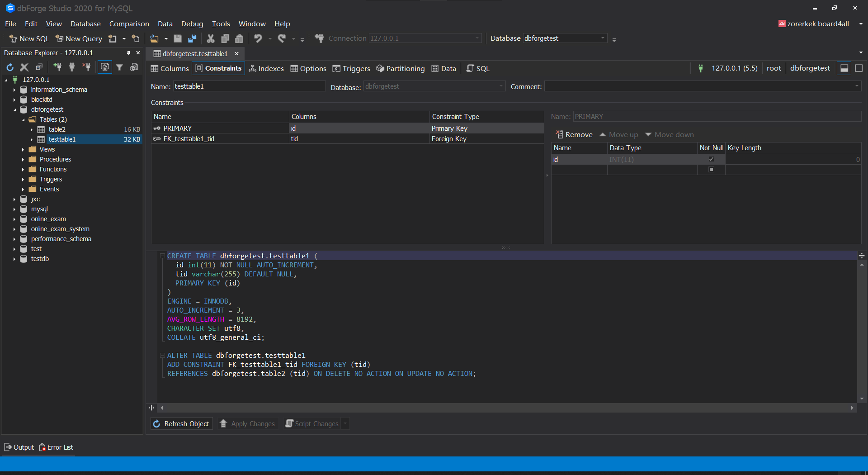The width and height of the screenshot is (868, 475).
Task: Click the Save All disks icon
Action: pos(192,38)
